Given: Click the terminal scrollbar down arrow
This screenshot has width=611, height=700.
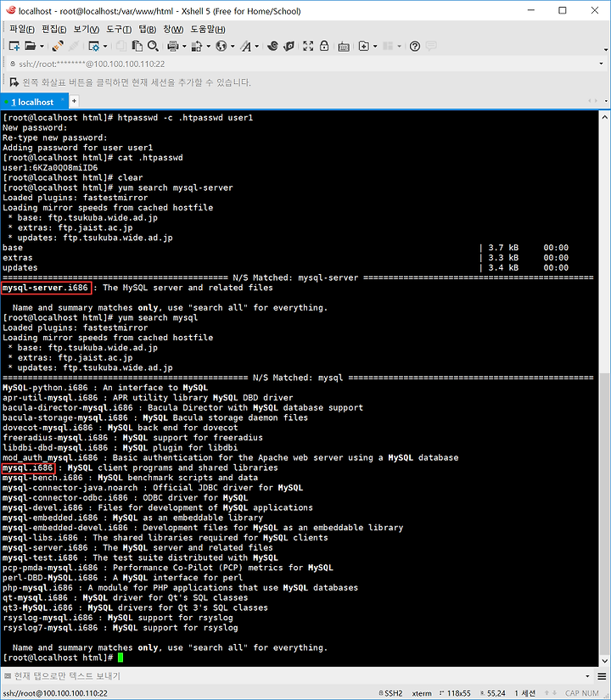Looking at the screenshot, I should 605,661.
